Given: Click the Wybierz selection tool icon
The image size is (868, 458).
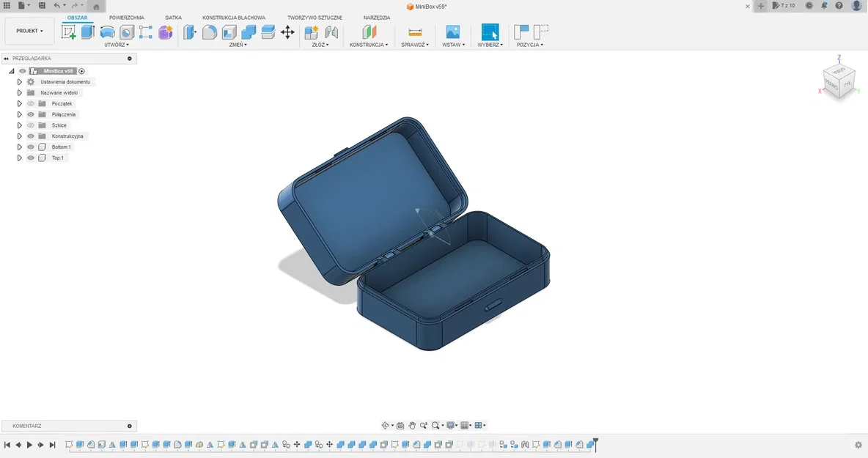Looking at the screenshot, I should pos(489,32).
